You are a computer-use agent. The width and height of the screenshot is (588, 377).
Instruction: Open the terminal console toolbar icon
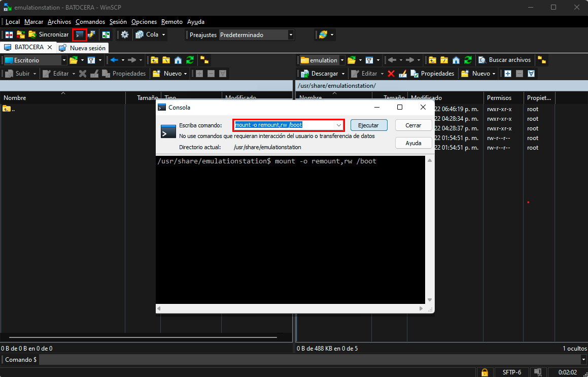click(x=80, y=35)
